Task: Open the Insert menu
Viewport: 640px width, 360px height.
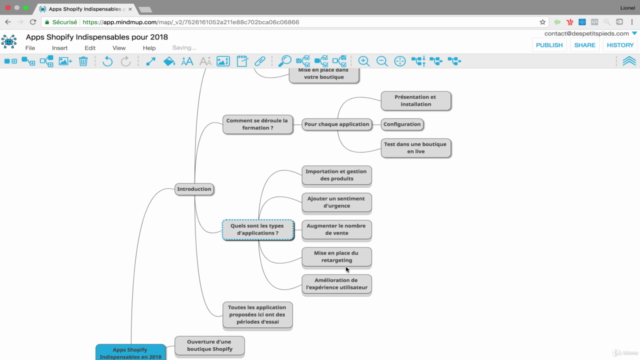Action: (60, 48)
